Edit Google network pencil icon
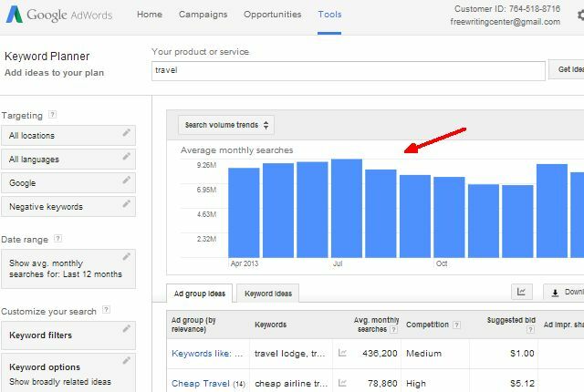Viewport: 584px width, 392px height. click(x=127, y=181)
